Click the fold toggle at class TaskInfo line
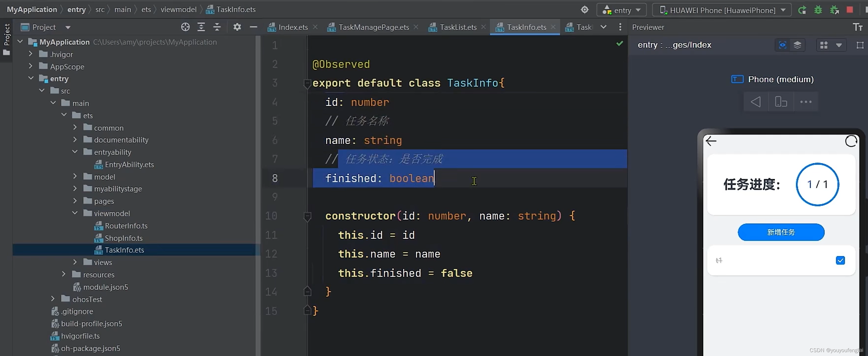This screenshot has height=356, width=868. point(307,83)
